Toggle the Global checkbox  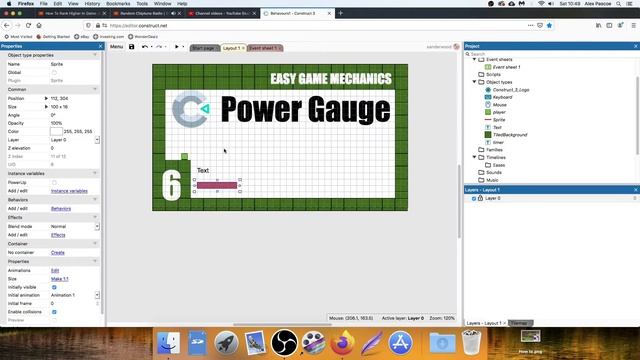pos(54,73)
